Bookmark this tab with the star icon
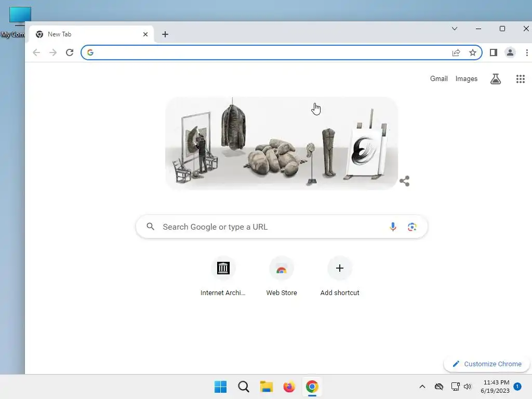Viewport: 532px width, 399px height. click(x=473, y=52)
